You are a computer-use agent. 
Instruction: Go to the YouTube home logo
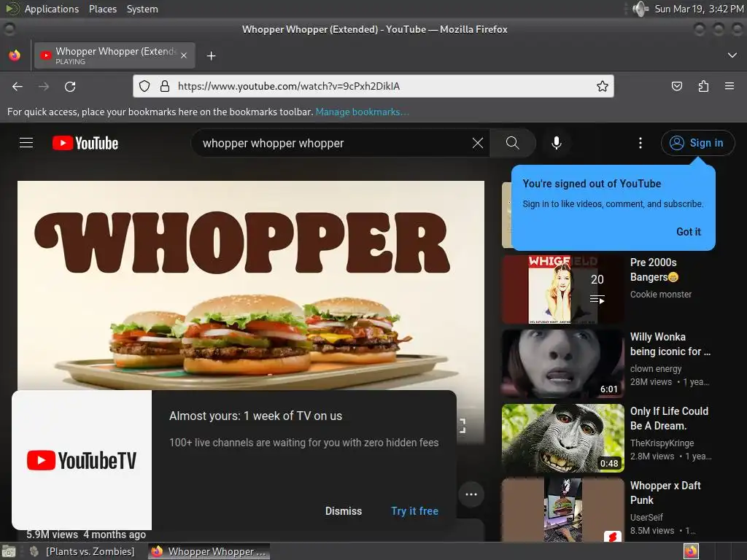pos(85,143)
